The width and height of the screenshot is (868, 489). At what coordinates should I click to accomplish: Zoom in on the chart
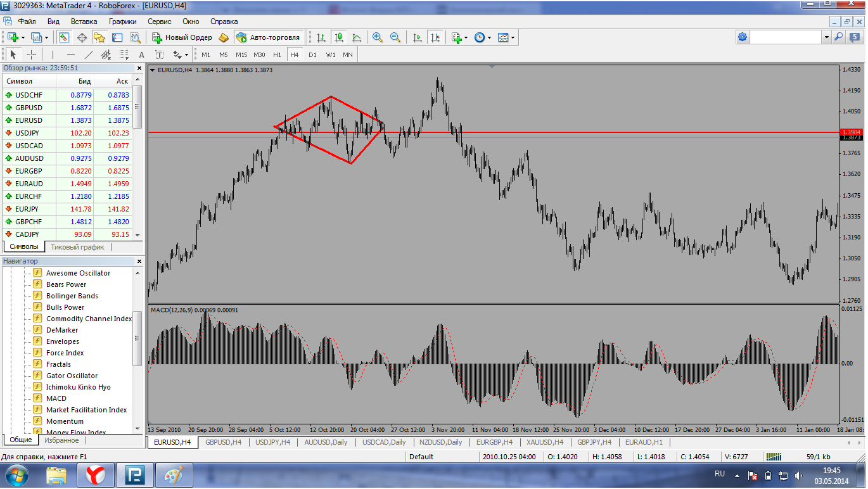pos(378,37)
